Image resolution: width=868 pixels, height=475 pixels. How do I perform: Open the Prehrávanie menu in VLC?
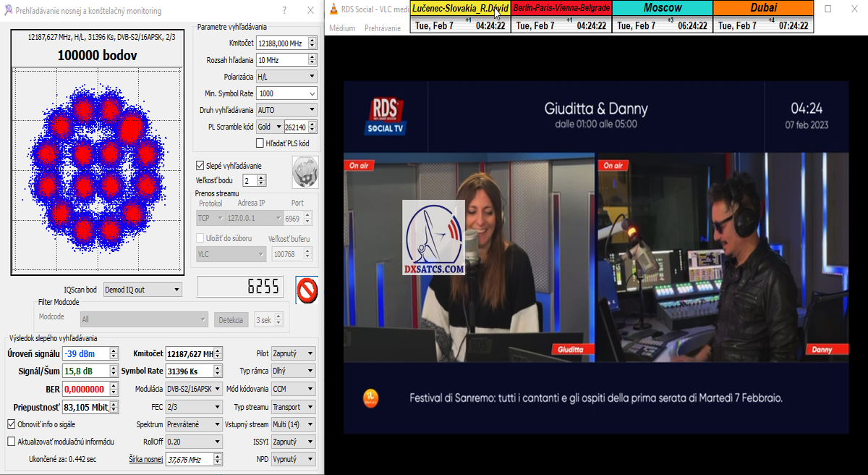click(383, 28)
